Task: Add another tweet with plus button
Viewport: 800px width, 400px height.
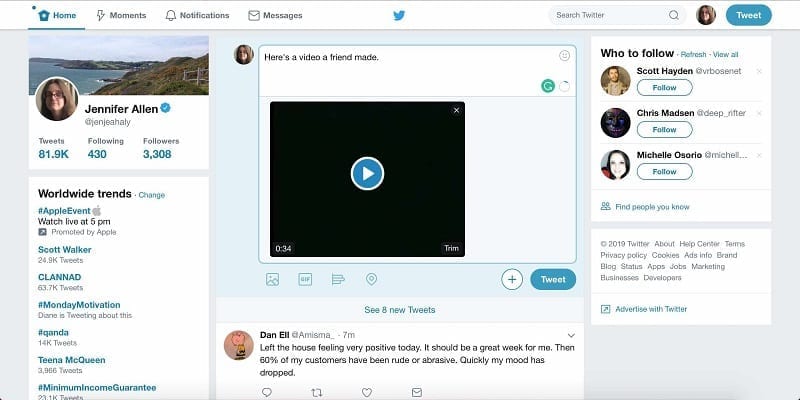Action: coord(512,280)
